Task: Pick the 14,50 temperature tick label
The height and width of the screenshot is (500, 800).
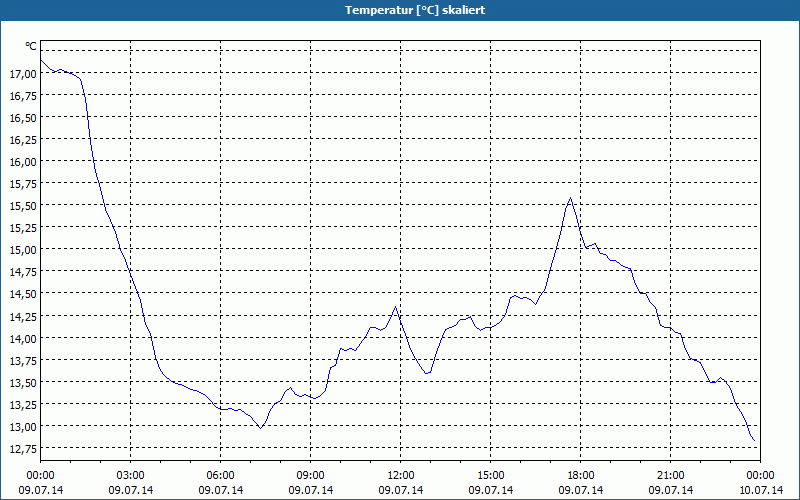Action: point(23,293)
